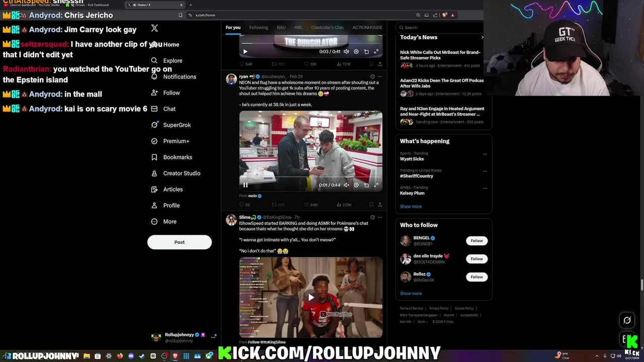Image resolution: width=644 pixels, height=362 pixels.
Task: Open more options on Slime's post
Action: pyautogui.click(x=380, y=217)
